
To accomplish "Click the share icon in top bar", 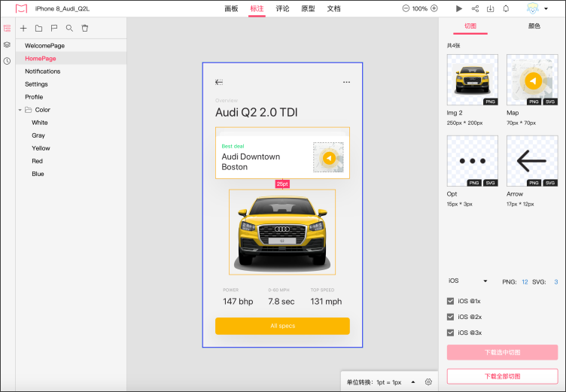I will point(475,8).
